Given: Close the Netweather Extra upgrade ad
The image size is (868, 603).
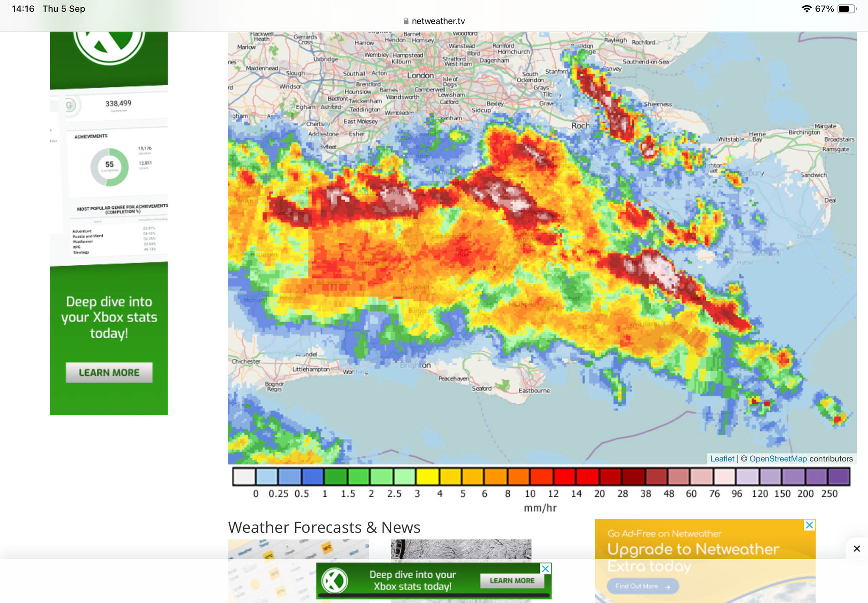Looking at the screenshot, I should point(809,525).
